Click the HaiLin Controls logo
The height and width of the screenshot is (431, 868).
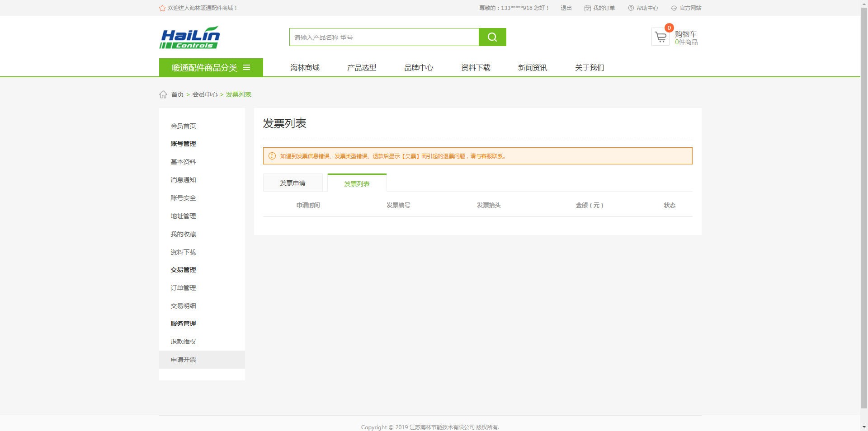[190, 37]
